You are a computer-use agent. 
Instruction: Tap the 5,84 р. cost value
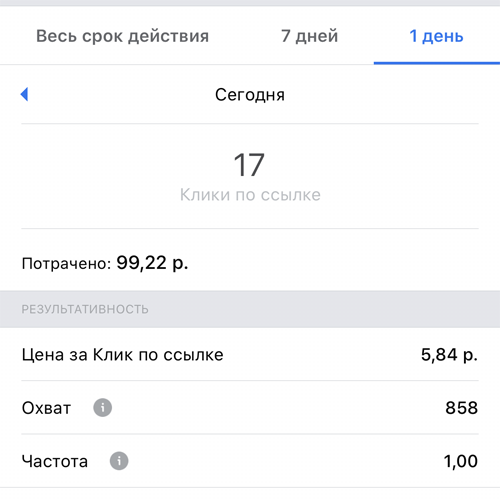449,354
